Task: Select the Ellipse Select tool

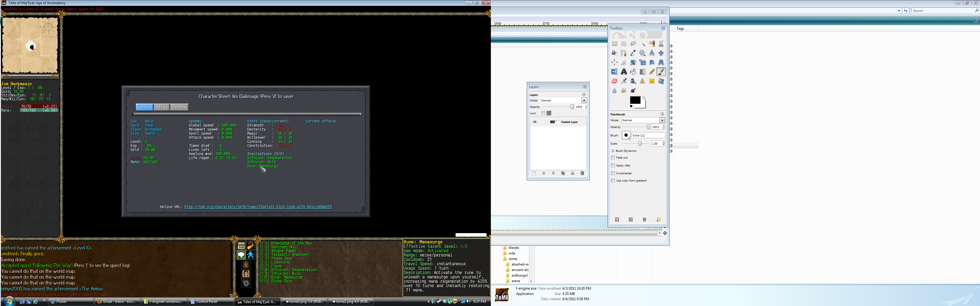Action: (624, 44)
